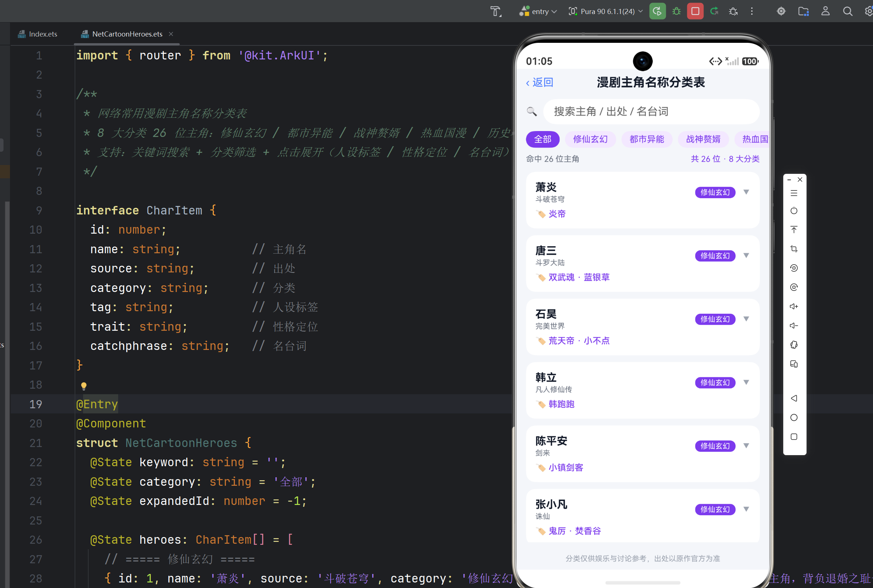Image resolution: width=873 pixels, height=588 pixels.
Task: Open the Pura 90 device selector dropdown
Action: (x=606, y=11)
